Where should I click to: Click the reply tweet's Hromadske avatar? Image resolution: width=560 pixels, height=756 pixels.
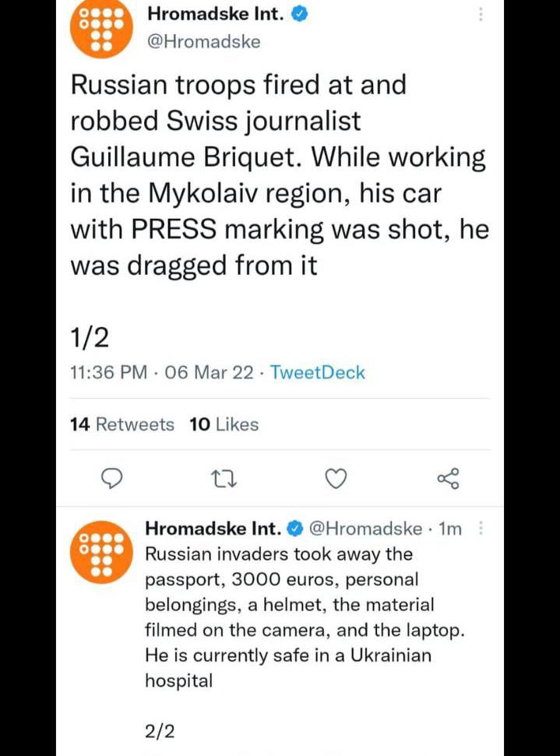(x=98, y=553)
